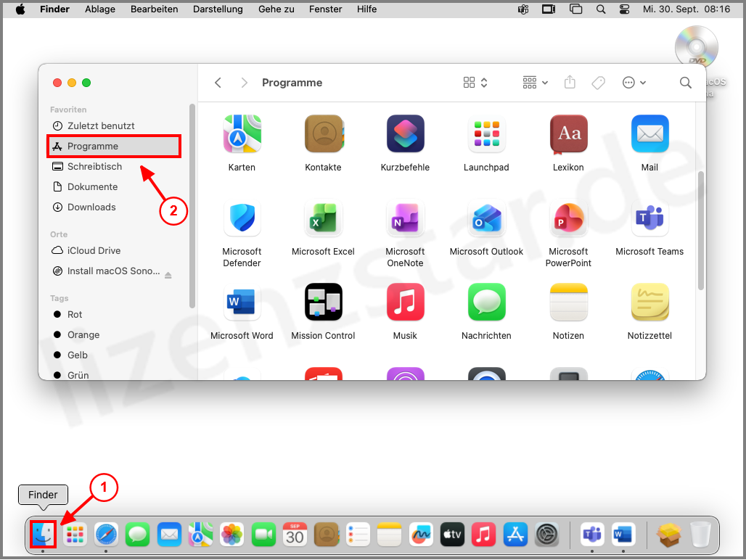Open Downloads from the sidebar

point(114,207)
